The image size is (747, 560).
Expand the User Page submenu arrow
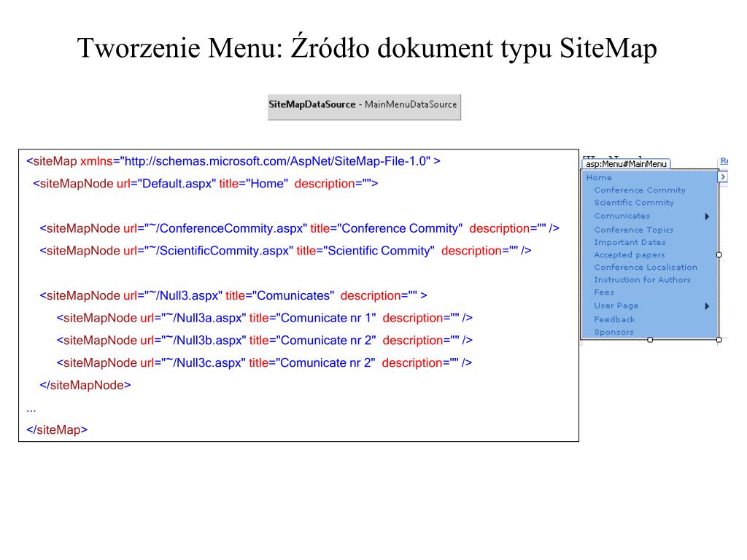tap(707, 306)
